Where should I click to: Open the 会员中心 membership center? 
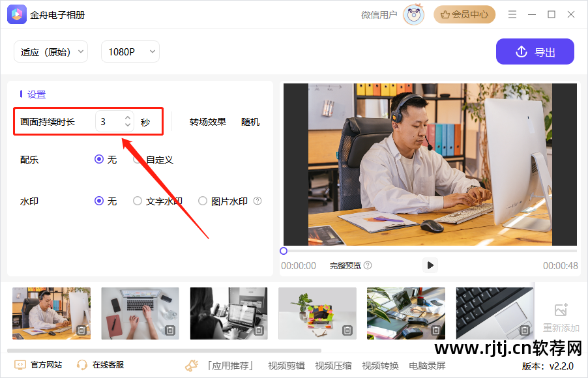[x=464, y=14]
